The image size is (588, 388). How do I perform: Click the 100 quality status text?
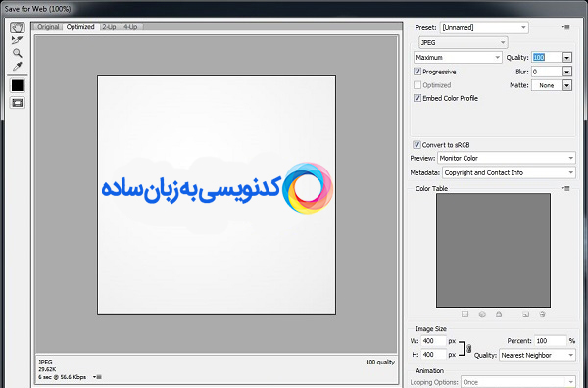(x=380, y=362)
